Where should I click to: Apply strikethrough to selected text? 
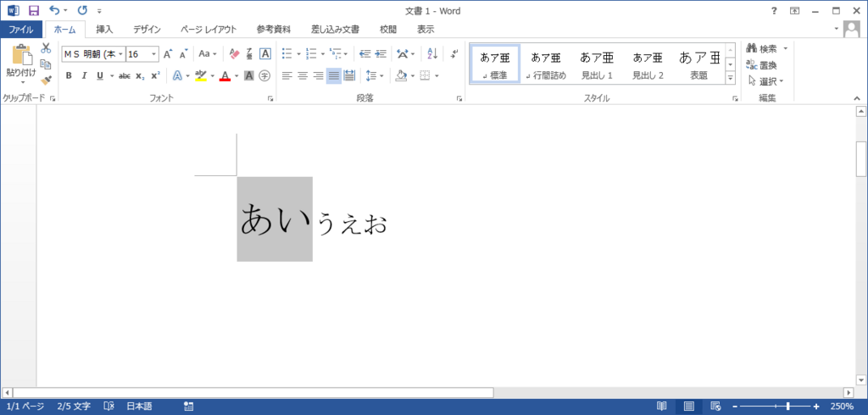click(x=125, y=76)
